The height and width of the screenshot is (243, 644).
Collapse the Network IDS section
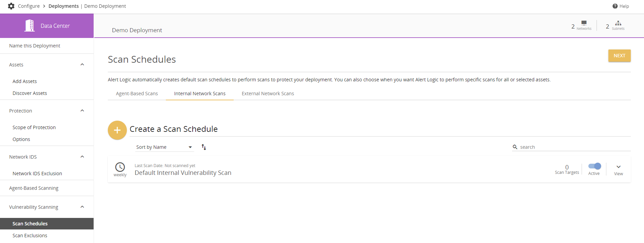(x=82, y=157)
